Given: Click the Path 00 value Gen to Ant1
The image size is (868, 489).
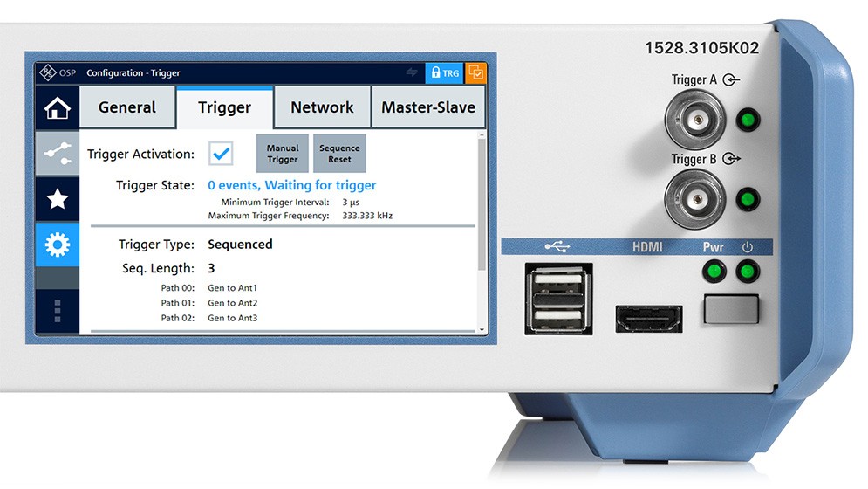Looking at the screenshot, I should point(233,288).
